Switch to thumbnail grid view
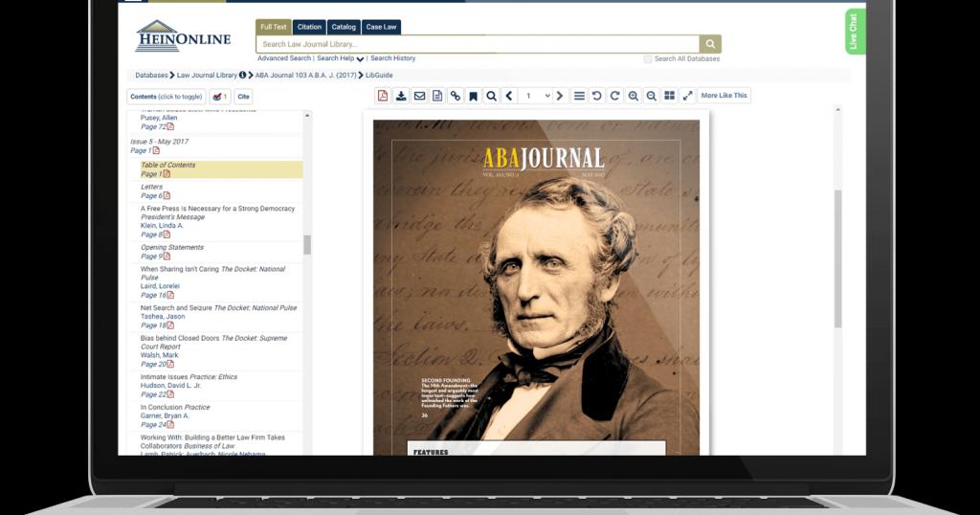Image resolution: width=980 pixels, height=515 pixels. (669, 96)
